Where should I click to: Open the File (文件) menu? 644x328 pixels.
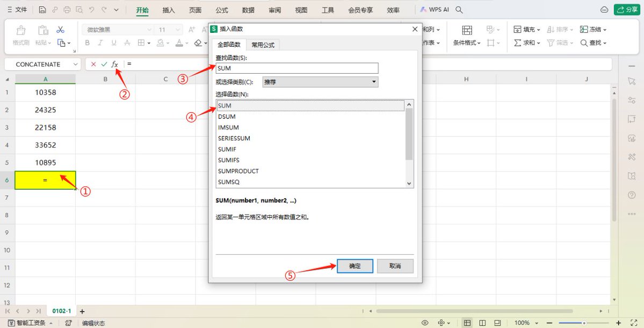point(17,10)
